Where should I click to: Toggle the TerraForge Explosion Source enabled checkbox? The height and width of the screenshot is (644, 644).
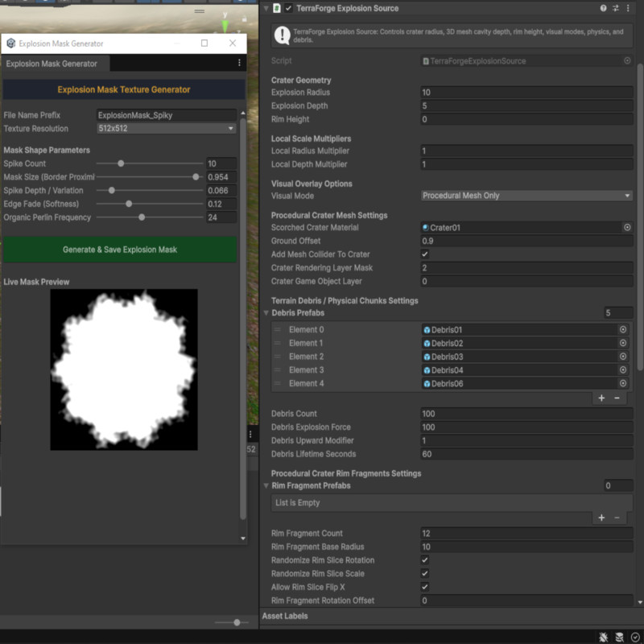click(289, 8)
